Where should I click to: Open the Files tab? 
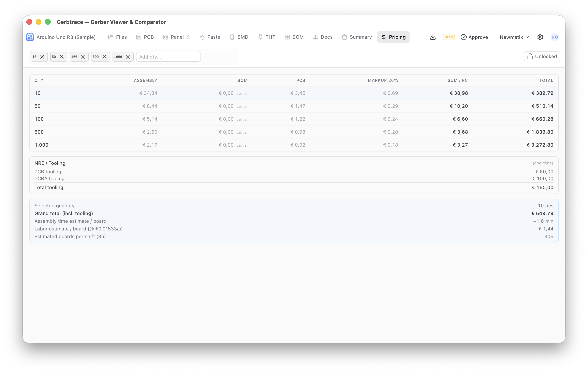117,37
